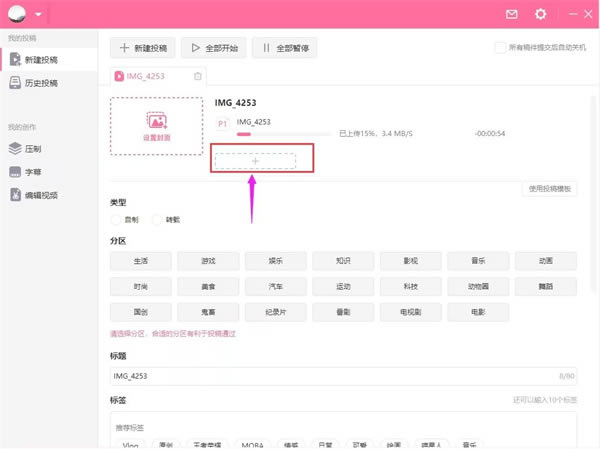Choose the 电视剧 category
Screen dimensions: 600x449
(x=411, y=312)
